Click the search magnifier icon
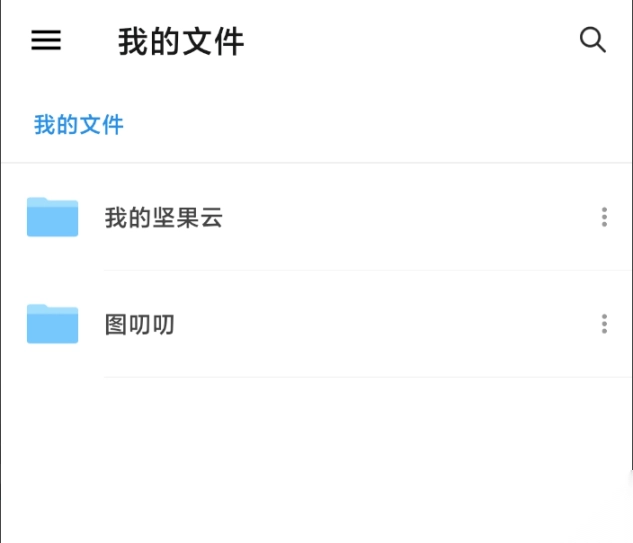The image size is (633, 543). (593, 40)
